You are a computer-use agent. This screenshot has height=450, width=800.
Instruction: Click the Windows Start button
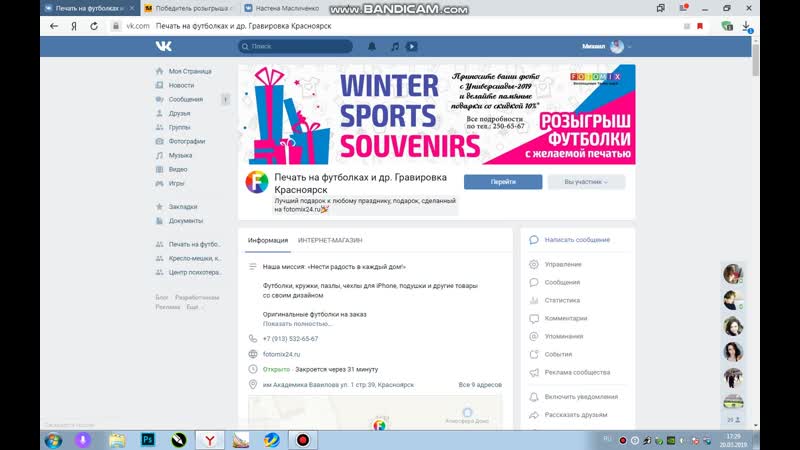(53, 440)
